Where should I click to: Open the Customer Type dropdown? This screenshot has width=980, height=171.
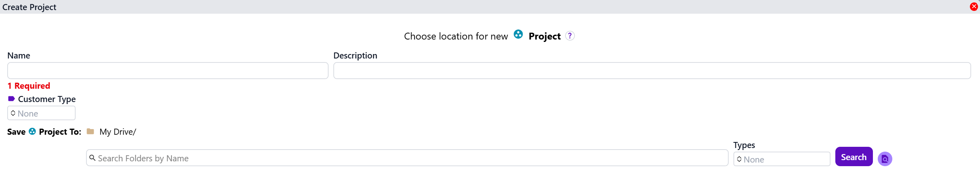(41, 113)
